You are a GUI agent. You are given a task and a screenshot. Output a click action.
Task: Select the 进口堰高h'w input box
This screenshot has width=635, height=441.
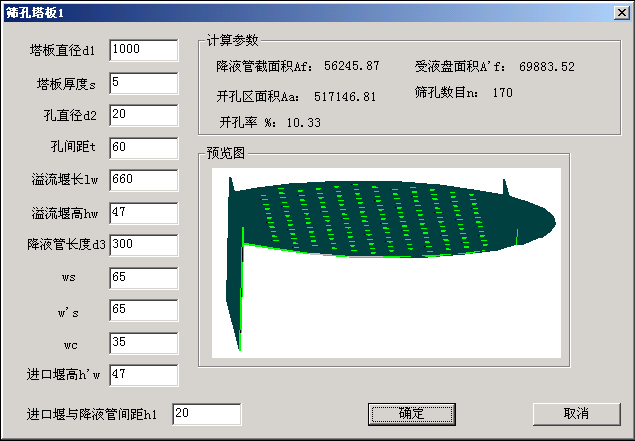coord(144,375)
